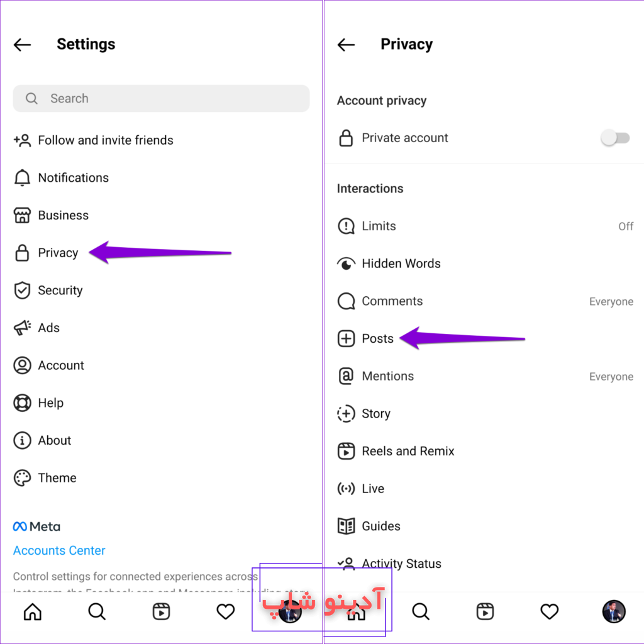Open Posts in the Privacy interactions
Screen dimensions: 644x644
point(485,339)
